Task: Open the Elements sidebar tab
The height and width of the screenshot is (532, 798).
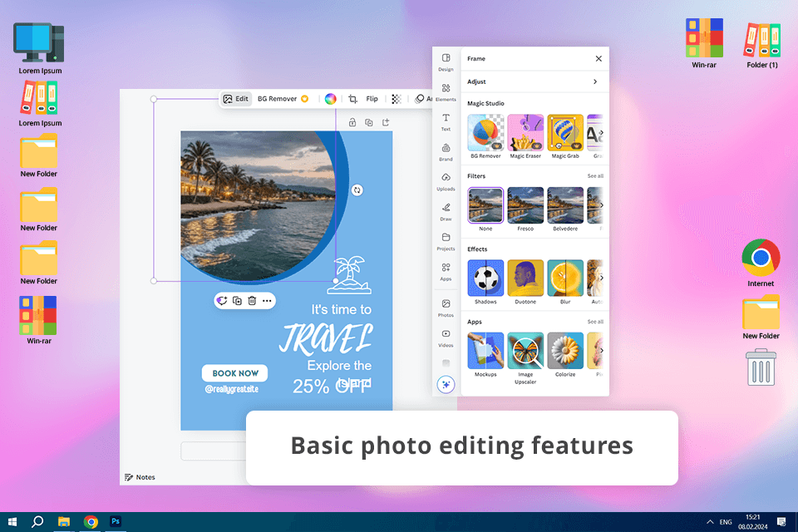Action: point(446,92)
